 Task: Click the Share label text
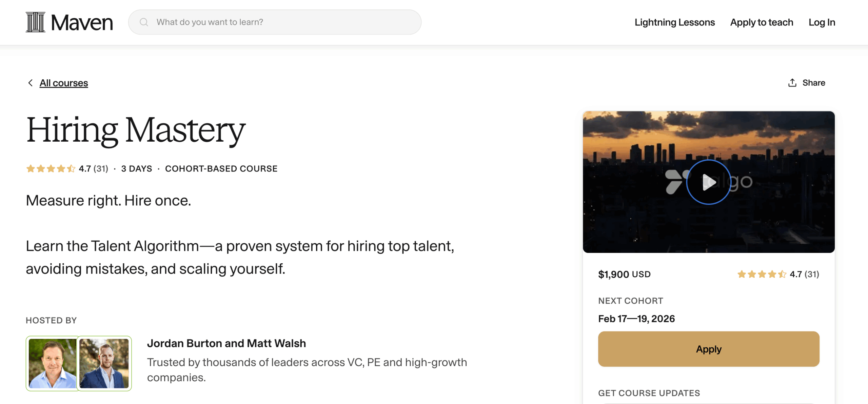point(813,83)
